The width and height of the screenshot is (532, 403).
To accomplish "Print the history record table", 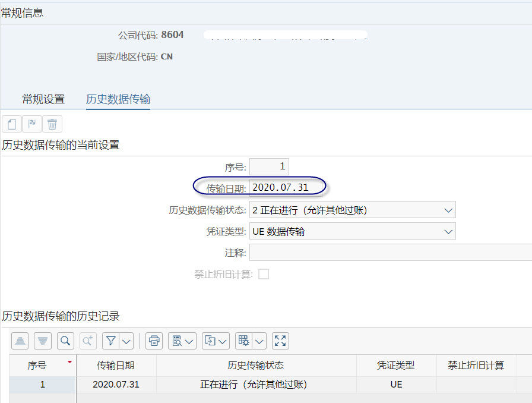I will [154, 341].
